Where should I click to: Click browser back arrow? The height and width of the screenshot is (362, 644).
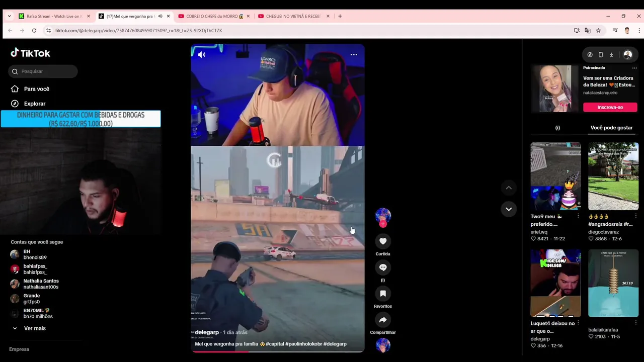pos(10,31)
